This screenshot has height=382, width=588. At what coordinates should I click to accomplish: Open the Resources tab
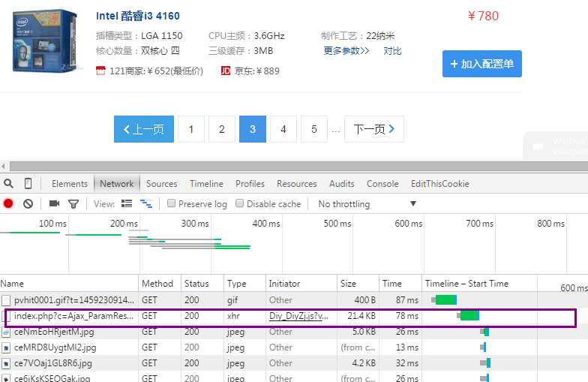point(297,183)
